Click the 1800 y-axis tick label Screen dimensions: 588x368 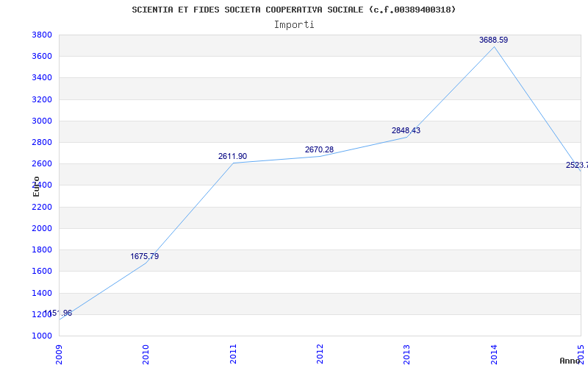click(42, 250)
